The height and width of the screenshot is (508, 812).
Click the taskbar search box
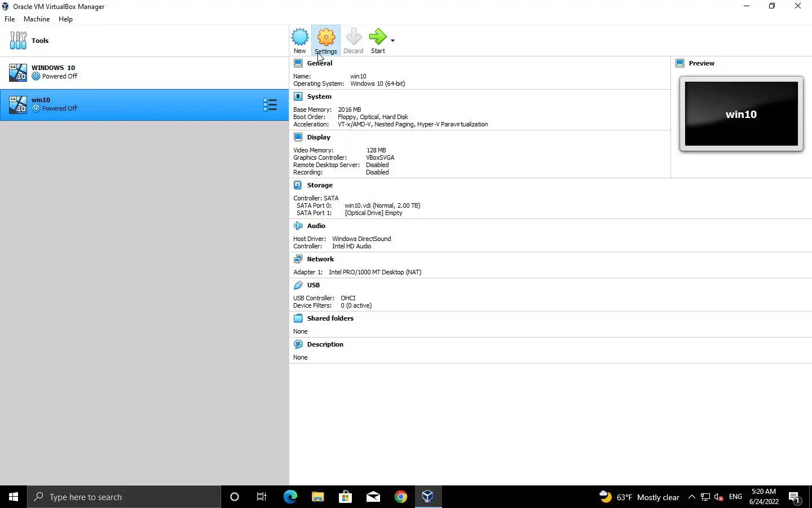point(124,497)
